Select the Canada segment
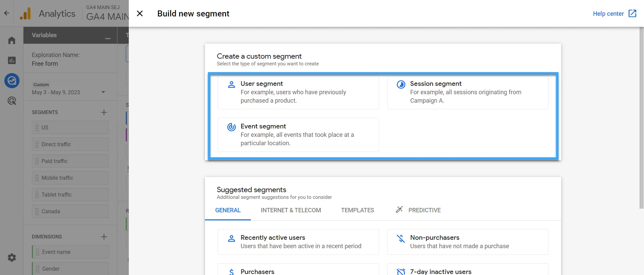Viewport: 644px width, 275px height. click(x=70, y=211)
